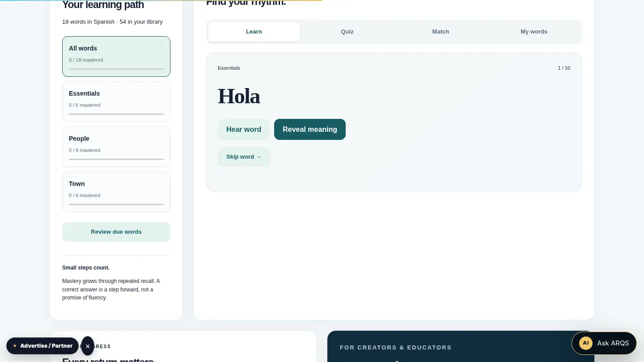Open the Quiz tab
644x362 pixels.
347,32
